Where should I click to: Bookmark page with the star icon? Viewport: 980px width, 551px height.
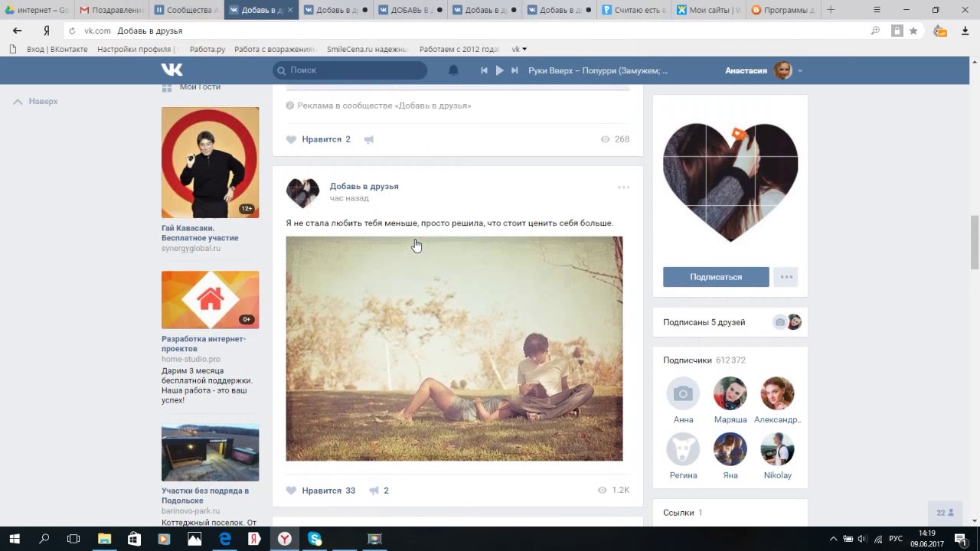(x=913, y=31)
